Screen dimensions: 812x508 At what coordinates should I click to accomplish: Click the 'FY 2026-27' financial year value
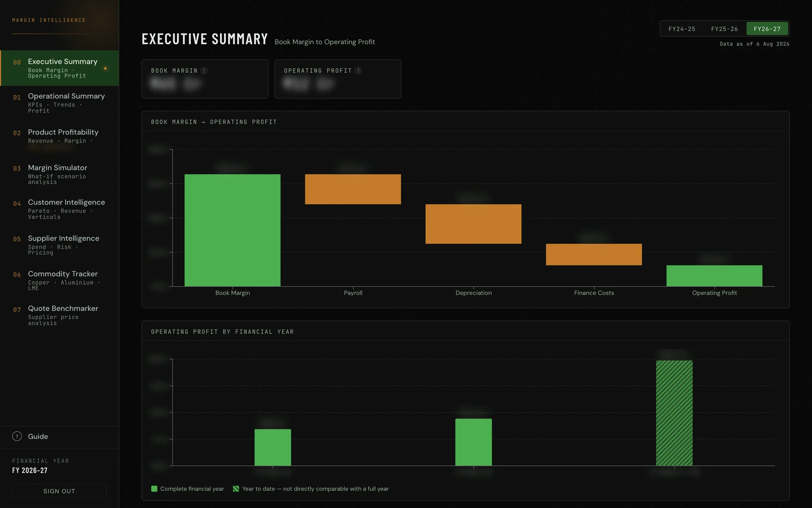pos(30,470)
